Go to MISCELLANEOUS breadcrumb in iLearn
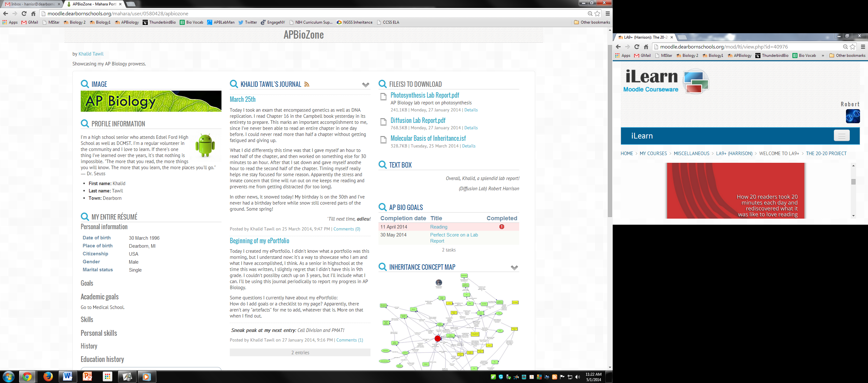 [692, 154]
